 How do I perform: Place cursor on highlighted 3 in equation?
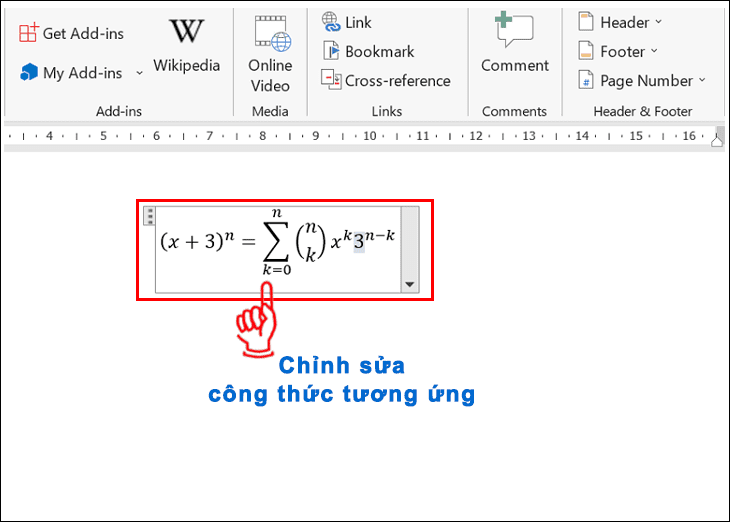point(358,243)
